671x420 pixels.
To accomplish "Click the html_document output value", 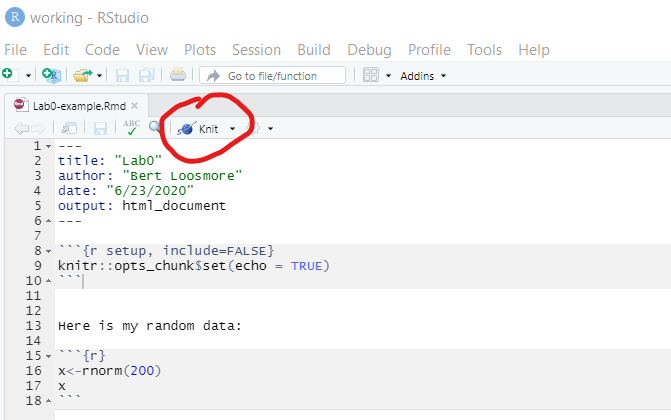I will pos(174,206).
